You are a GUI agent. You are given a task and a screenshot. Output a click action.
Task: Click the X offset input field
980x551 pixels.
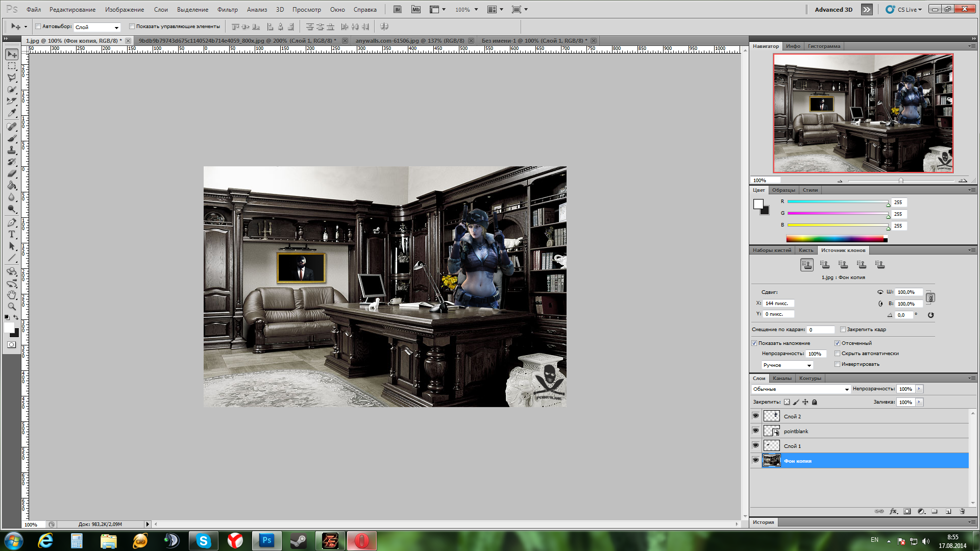tap(778, 304)
